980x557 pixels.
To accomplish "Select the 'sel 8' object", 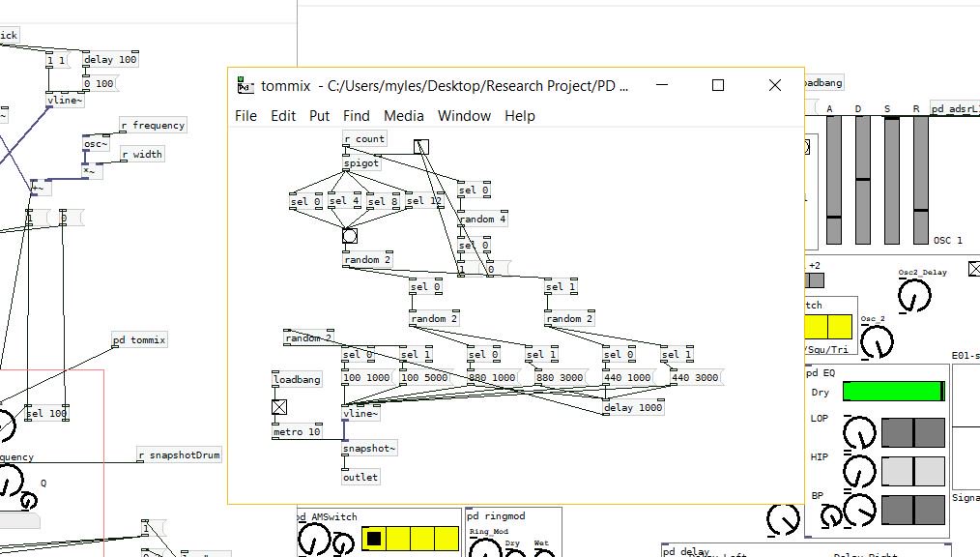I will point(383,202).
